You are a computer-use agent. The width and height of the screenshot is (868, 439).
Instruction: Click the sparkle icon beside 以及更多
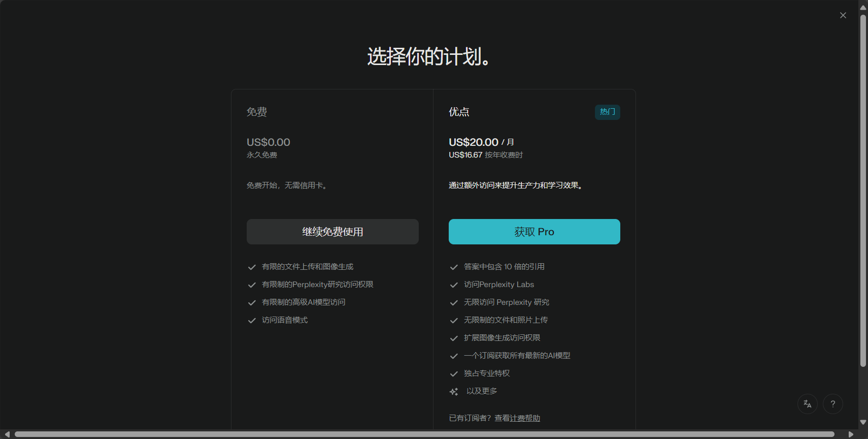[x=454, y=391]
